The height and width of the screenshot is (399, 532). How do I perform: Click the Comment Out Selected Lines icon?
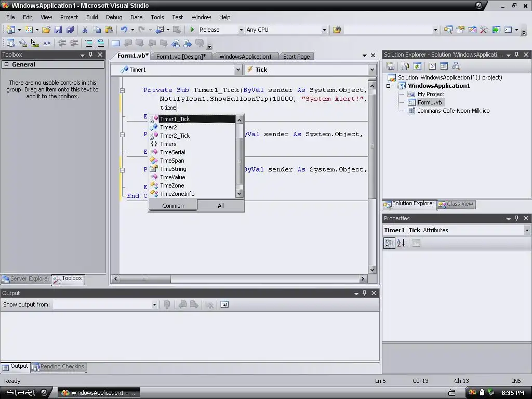[88, 43]
